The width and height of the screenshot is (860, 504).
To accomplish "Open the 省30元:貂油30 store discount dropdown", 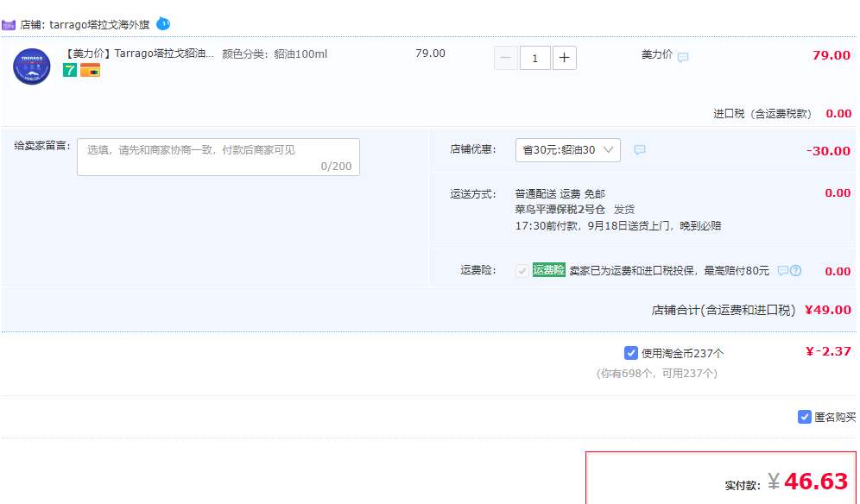I will (x=567, y=149).
